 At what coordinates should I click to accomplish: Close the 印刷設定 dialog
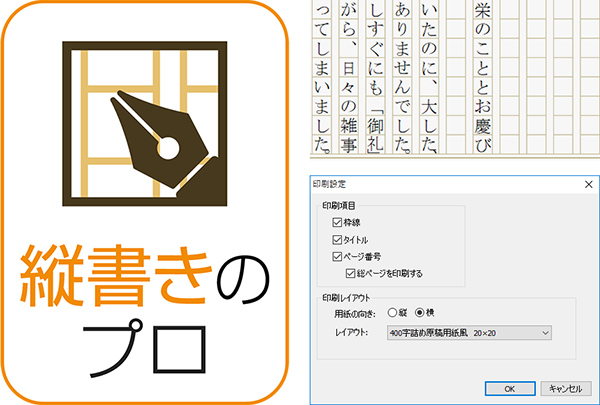(x=589, y=185)
